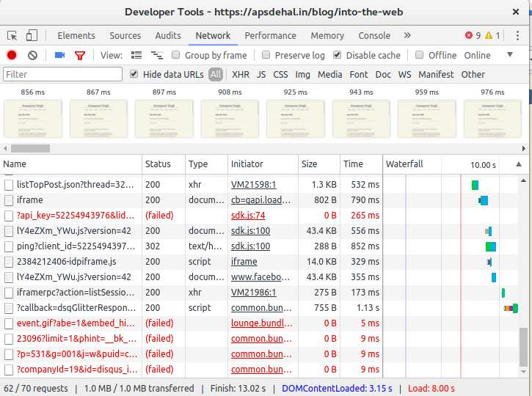Image resolution: width=532 pixels, height=396 pixels.
Task: Expand the hidden tabs chevron
Action: point(407,36)
